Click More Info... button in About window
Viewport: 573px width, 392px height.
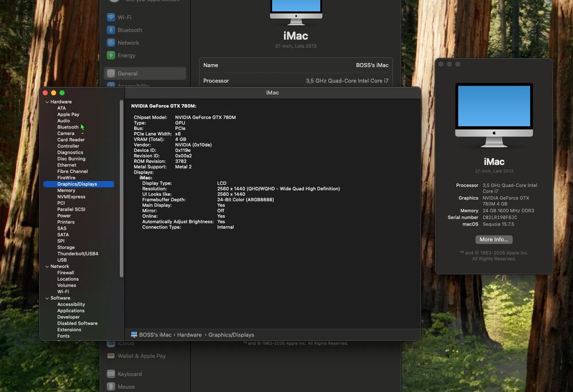click(494, 240)
